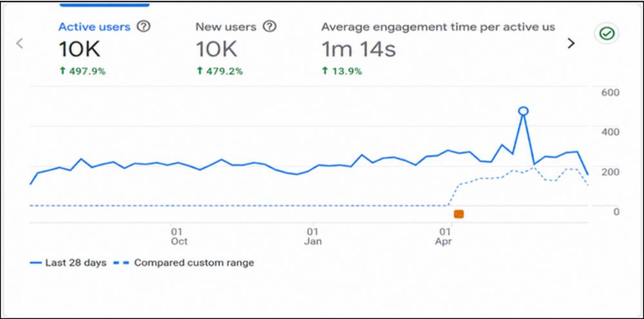Image resolution: width=644 pixels, height=319 pixels.
Task: Go to previous metrics with left chevron
Action: (x=19, y=43)
